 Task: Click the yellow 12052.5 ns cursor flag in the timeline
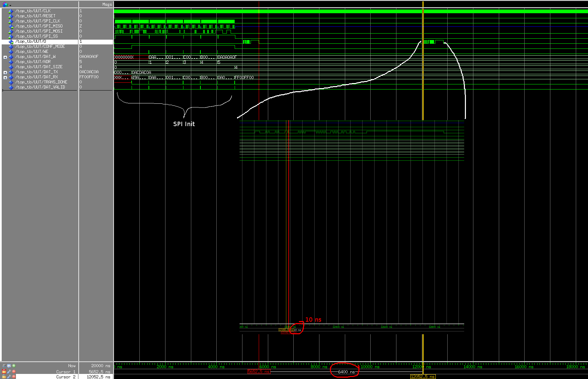click(x=423, y=377)
